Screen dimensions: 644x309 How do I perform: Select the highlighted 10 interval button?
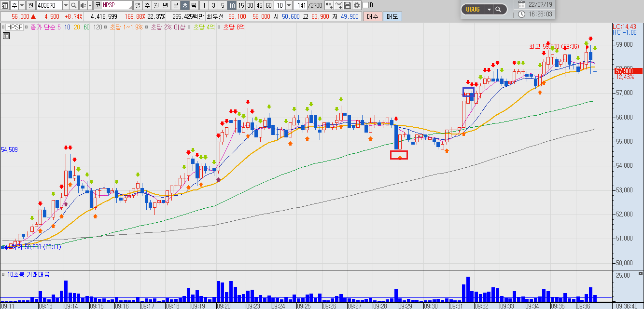[232, 5]
